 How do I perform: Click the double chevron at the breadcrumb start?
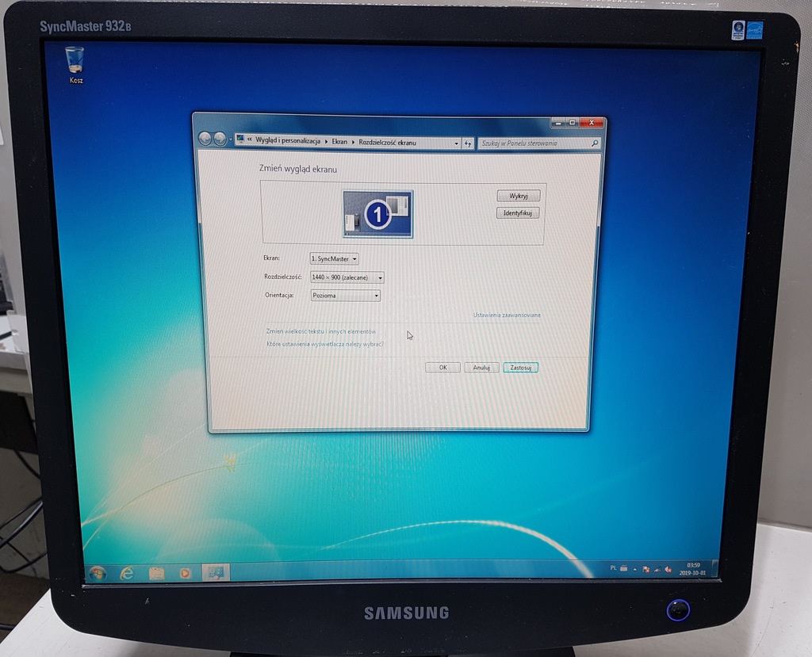250,139
